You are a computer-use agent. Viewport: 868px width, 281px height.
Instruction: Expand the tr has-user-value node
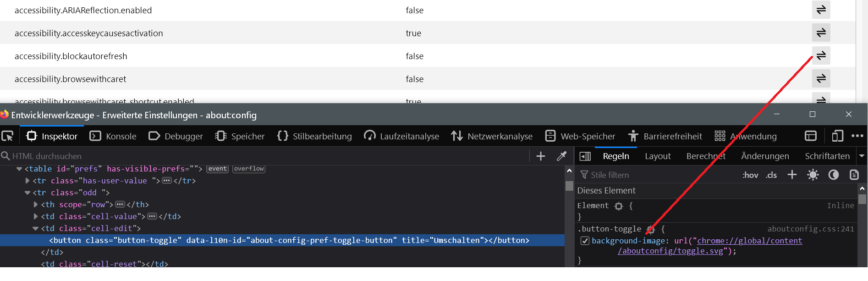pos(27,181)
